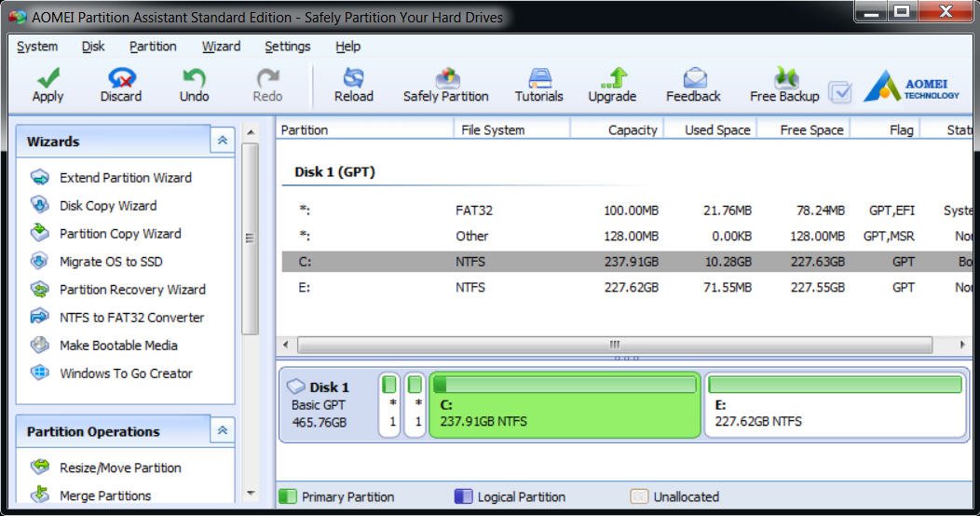Collapse the Wizards panel
This screenshot has height=516, width=980.
pos(223,141)
